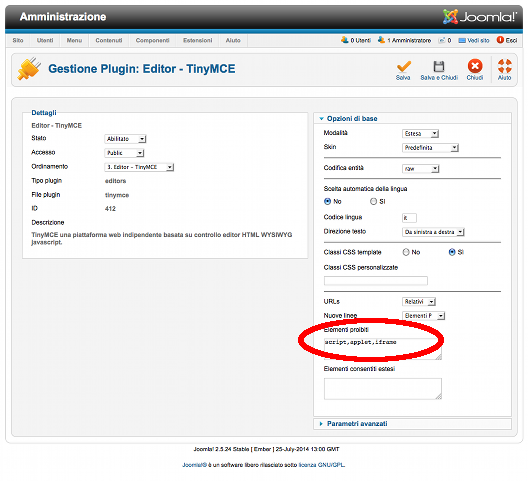
Task: Select No for Scelta automatica della lingua
Action: [x=327, y=201]
